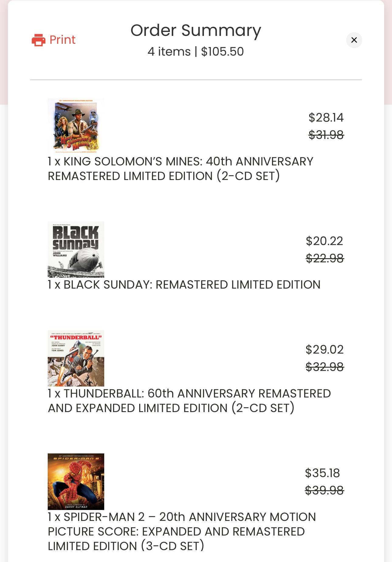392x562 pixels.
Task: Select the Black Sunday Remastered item title
Action: click(x=184, y=285)
